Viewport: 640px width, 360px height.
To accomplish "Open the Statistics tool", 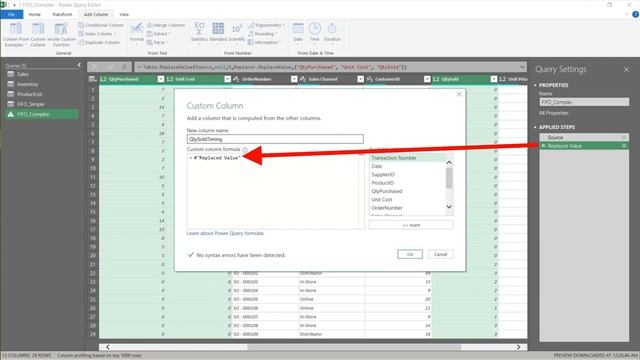I will pos(199,33).
